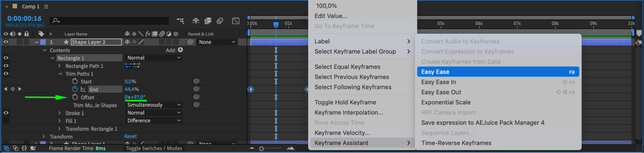Viewport: 644px width, 153px height.
Task: Show Fill 1 by clicking its visibility box
Action: pyautogui.click(x=6, y=121)
